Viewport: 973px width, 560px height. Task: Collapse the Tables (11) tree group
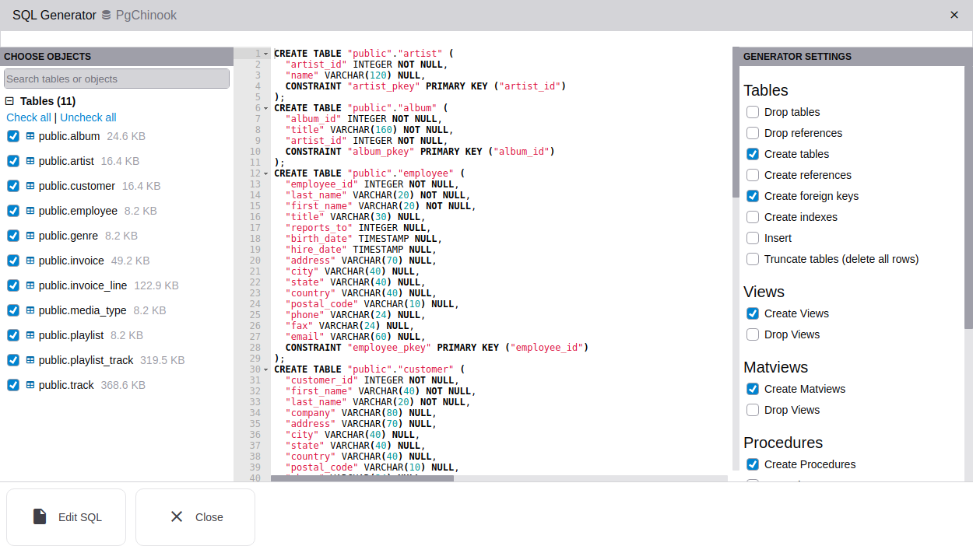(x=10, y=101)
